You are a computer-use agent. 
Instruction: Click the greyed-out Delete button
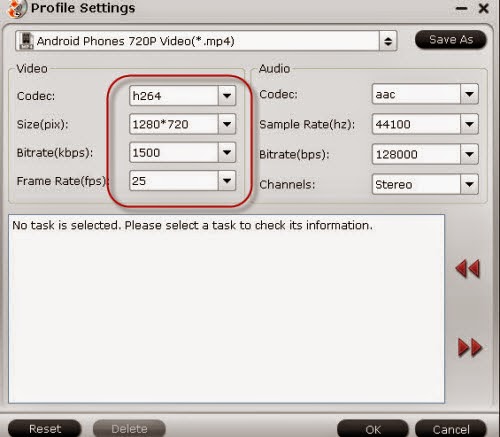pos(129,429)
